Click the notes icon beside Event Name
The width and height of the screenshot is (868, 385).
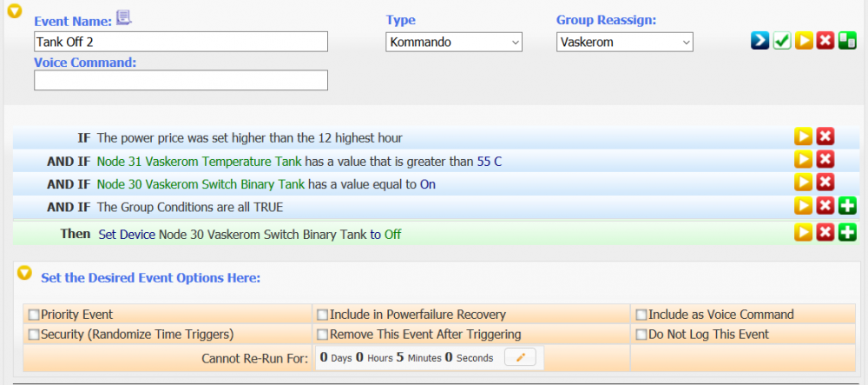[124, 18]
